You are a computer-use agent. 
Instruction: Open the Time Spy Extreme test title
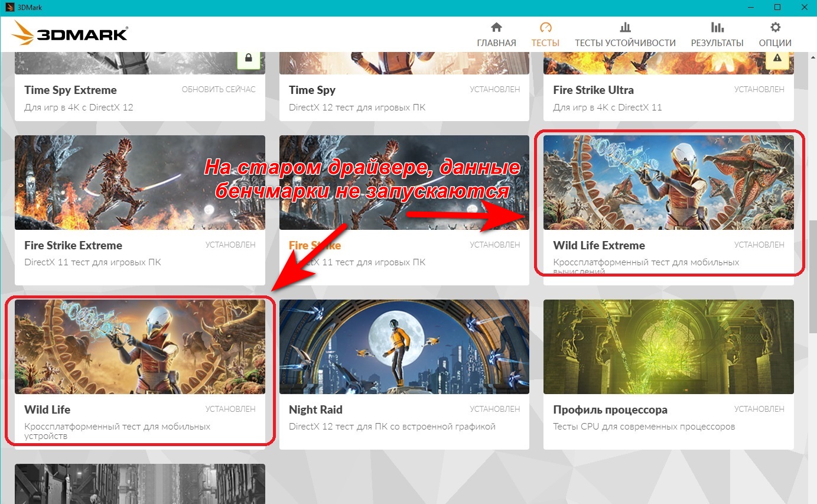70,90
